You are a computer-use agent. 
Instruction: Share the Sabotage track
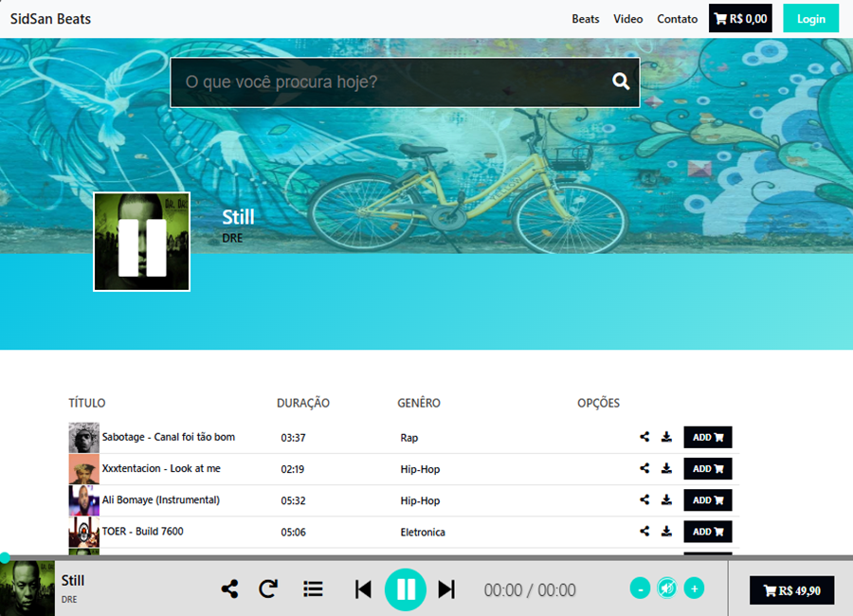tap(644, 437)
